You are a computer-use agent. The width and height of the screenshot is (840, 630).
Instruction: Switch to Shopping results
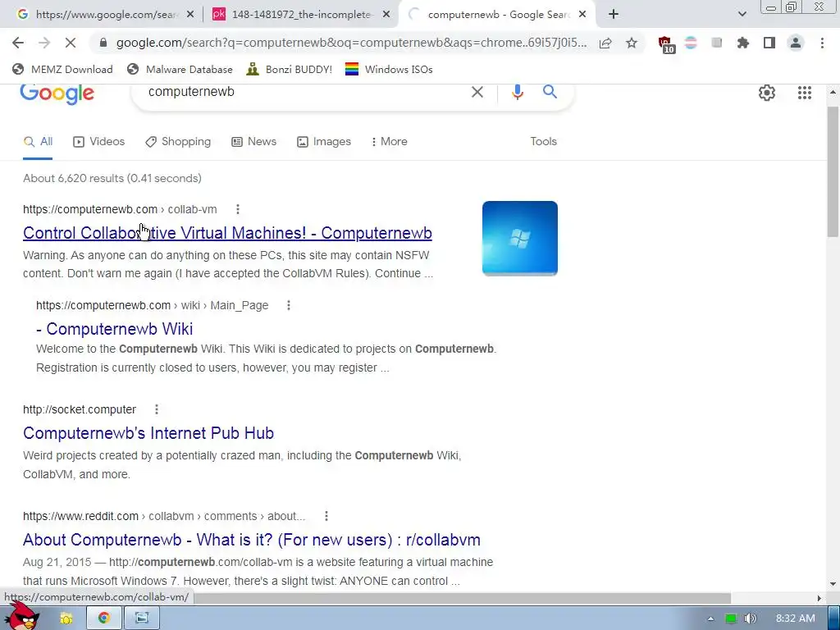(x=178, y=142)
